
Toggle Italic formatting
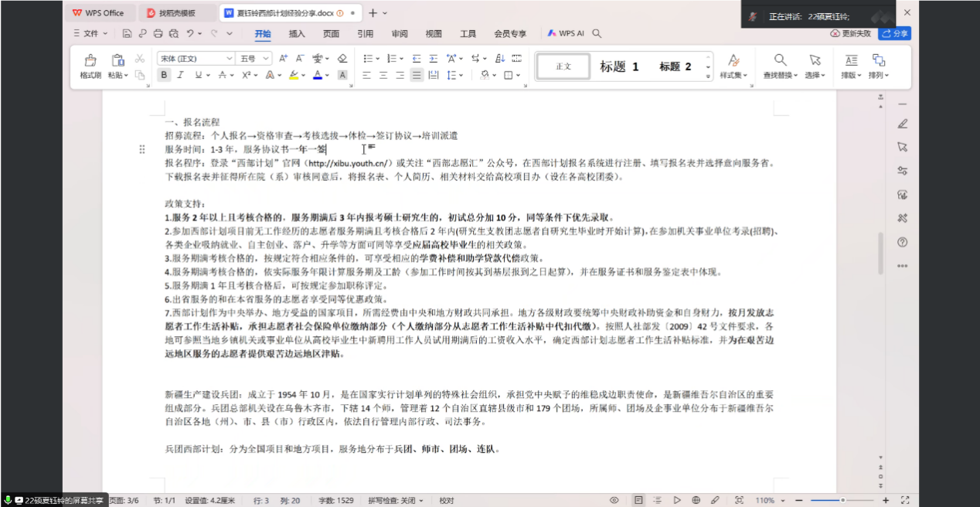coord(180,75)
